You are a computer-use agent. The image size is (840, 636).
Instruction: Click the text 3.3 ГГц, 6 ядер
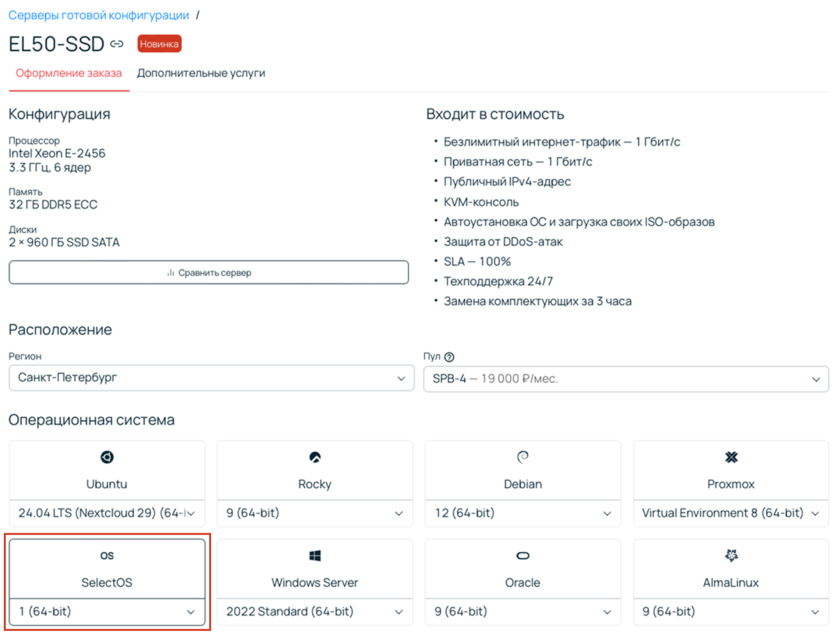pyautogui.click(x=50, y=168)
